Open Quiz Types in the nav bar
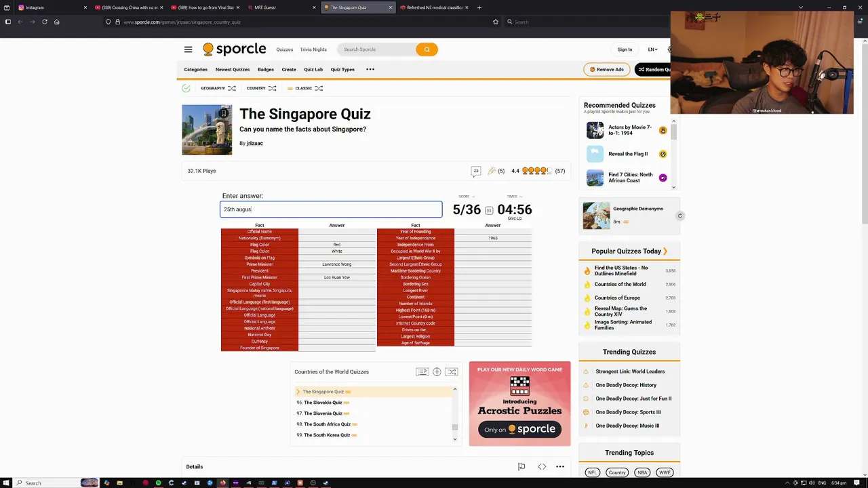868x488 pixels. (x=342, y=69)
